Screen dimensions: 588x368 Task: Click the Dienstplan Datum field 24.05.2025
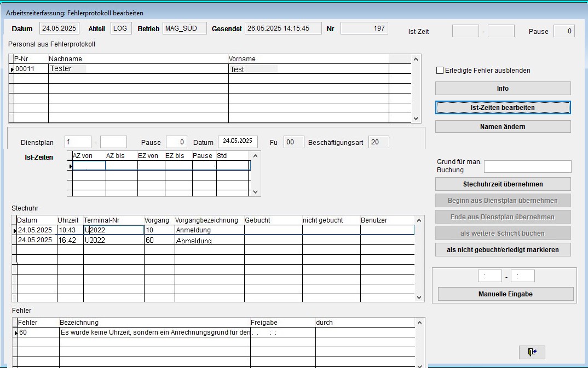click(x=238, y=142)
